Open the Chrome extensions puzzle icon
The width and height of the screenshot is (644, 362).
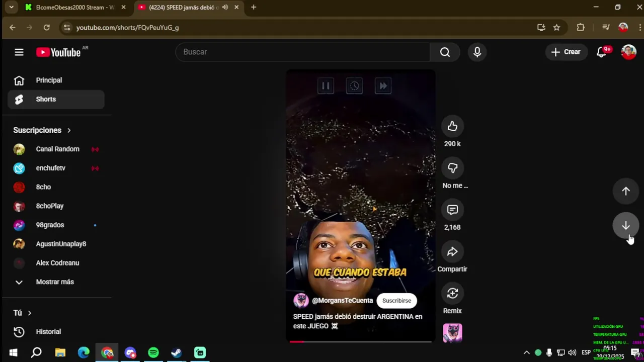click(581, 28)
